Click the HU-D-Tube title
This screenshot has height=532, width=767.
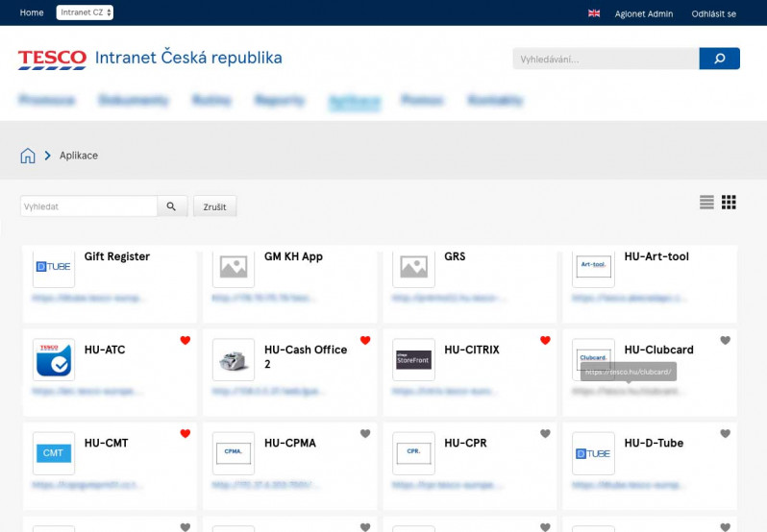pos(654,443)
